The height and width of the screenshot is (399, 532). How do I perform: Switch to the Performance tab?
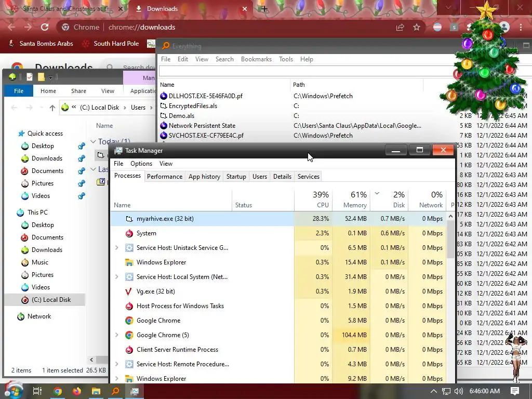click(165, 177)
